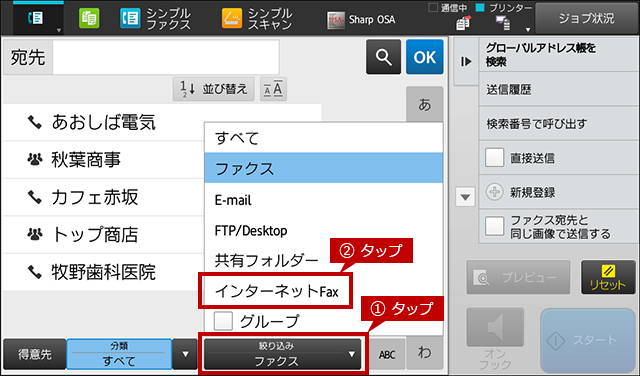Tap the 宛先 destination input field
640x376 pixels.
click(x=166, y=57)
